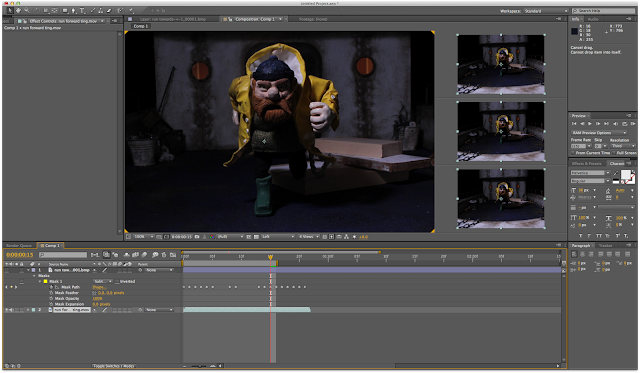Select the Comp 1 timeline tab

(x=50, y=245)
